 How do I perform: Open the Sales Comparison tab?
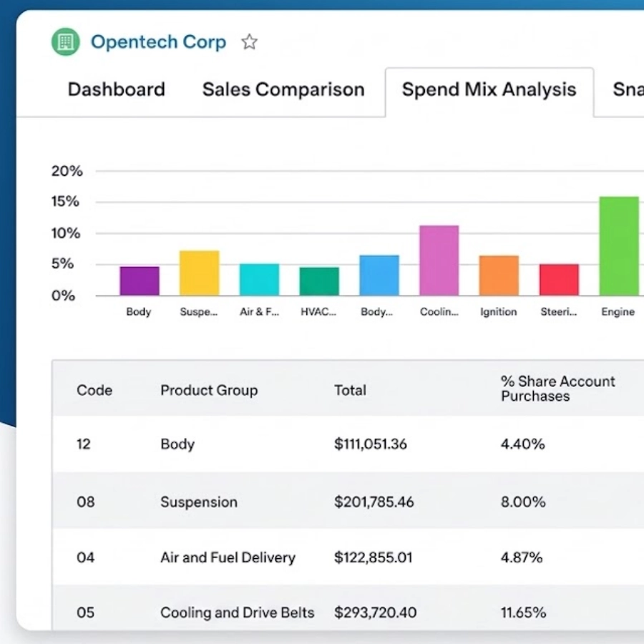pos(283,89)
